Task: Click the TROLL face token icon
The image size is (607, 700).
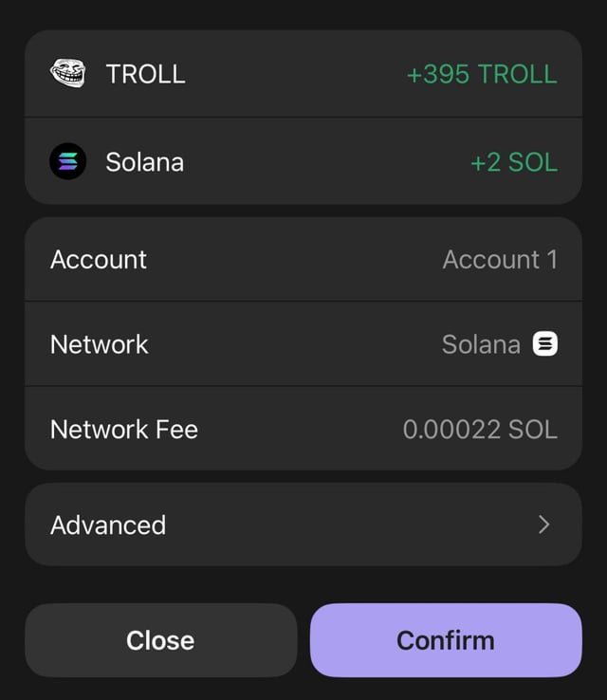Action: coord(67,73)
